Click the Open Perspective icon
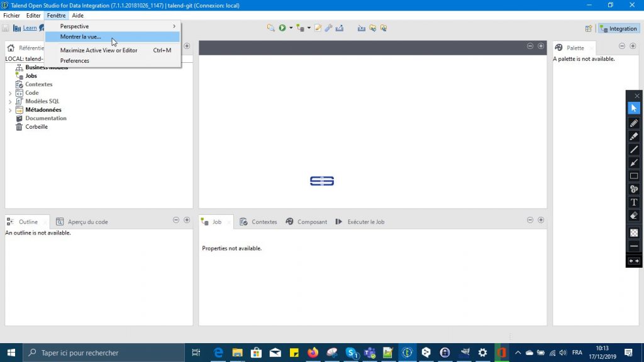Viewport: 644px width, 362px height. [589, 28]
